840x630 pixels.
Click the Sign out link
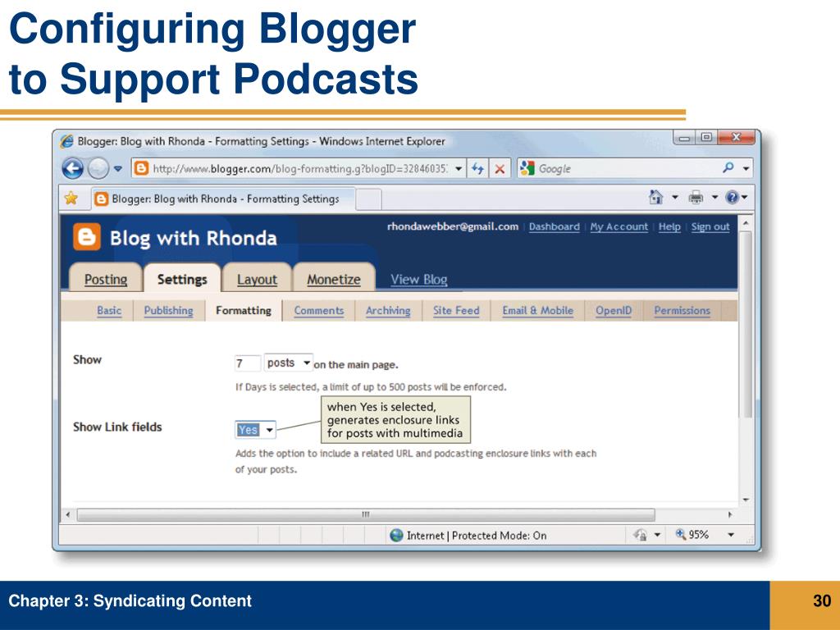click(x=710, y=226)
